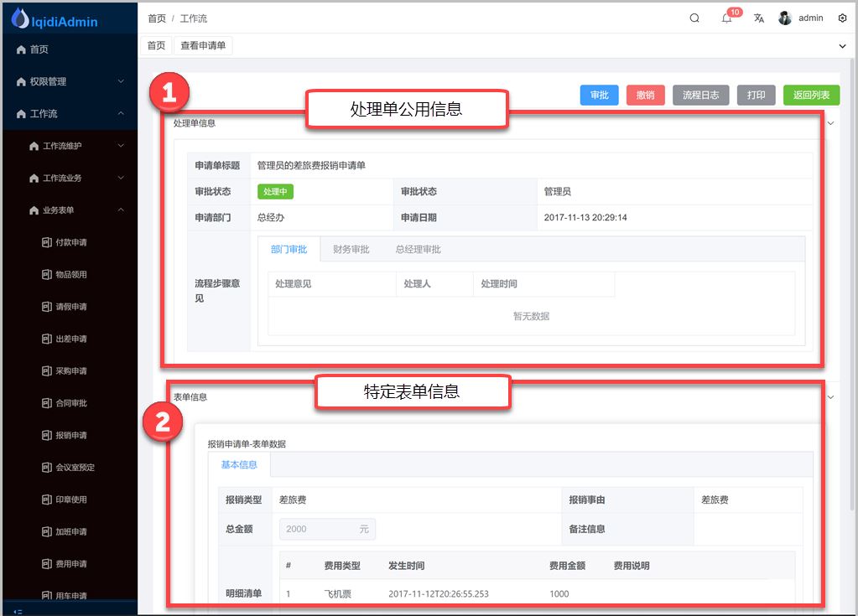Click the form icon next to 加班申请
858x616 pixels.
point(47,532)
